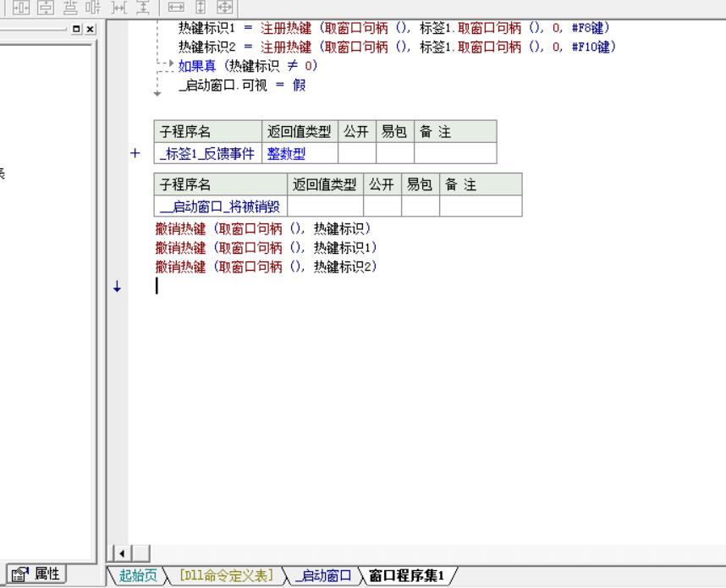
Task: Click the #F10键 constant
Action: pos(591,47)
